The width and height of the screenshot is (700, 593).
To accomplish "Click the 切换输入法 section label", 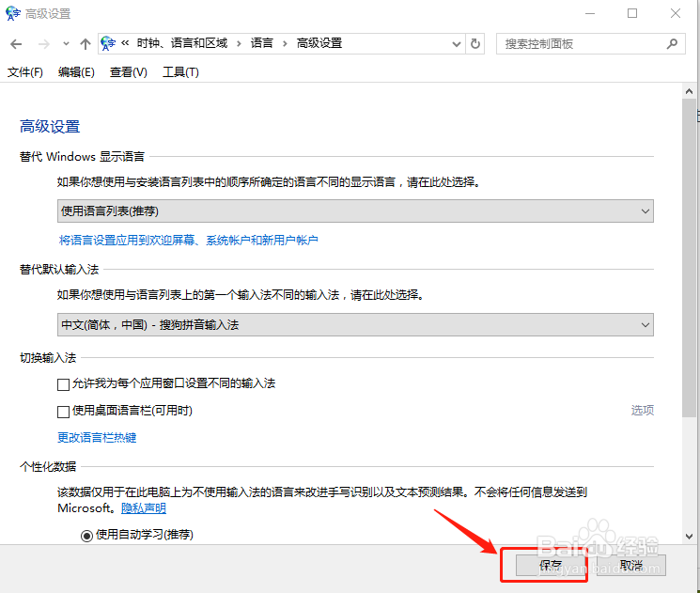I will tap(48, 358).
